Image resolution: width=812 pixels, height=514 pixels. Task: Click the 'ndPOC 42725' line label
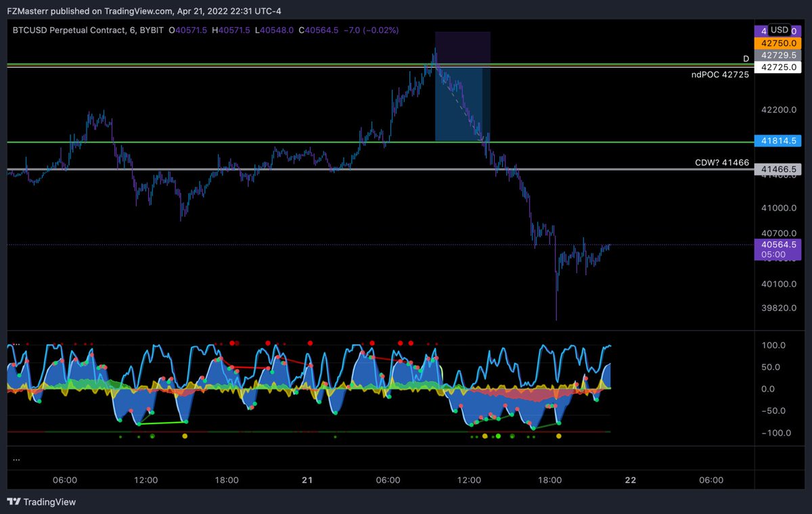721,74
